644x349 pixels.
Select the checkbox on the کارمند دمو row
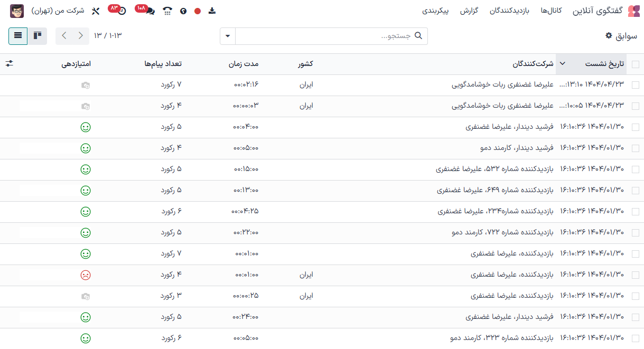636,148
